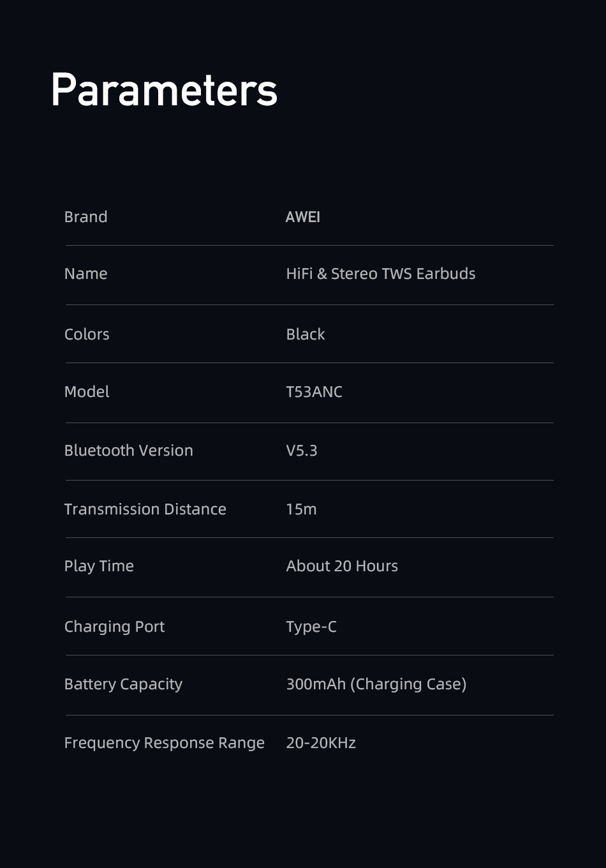Click the Type-C value
The width and height of the screenshot is (606, 868).
point(311,627)
